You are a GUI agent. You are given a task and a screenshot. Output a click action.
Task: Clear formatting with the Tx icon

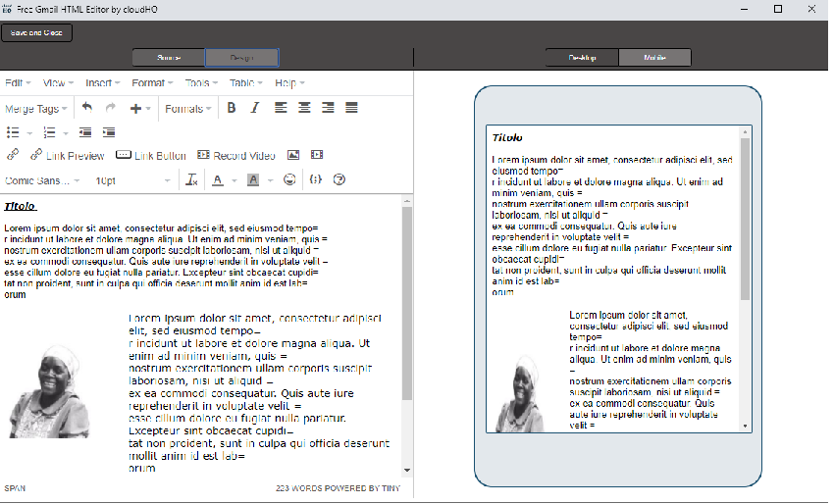point(191,179)
